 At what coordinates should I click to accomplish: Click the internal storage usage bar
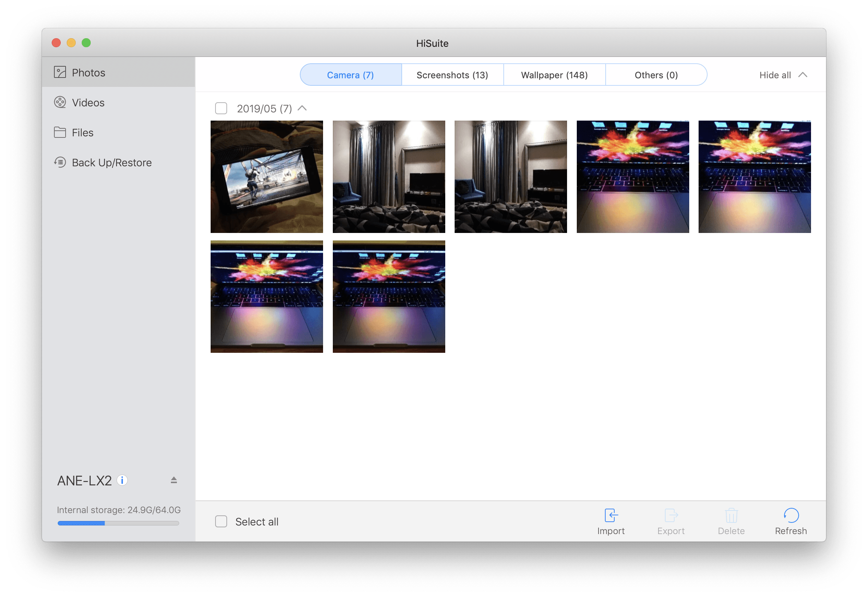tap(118, 523)
